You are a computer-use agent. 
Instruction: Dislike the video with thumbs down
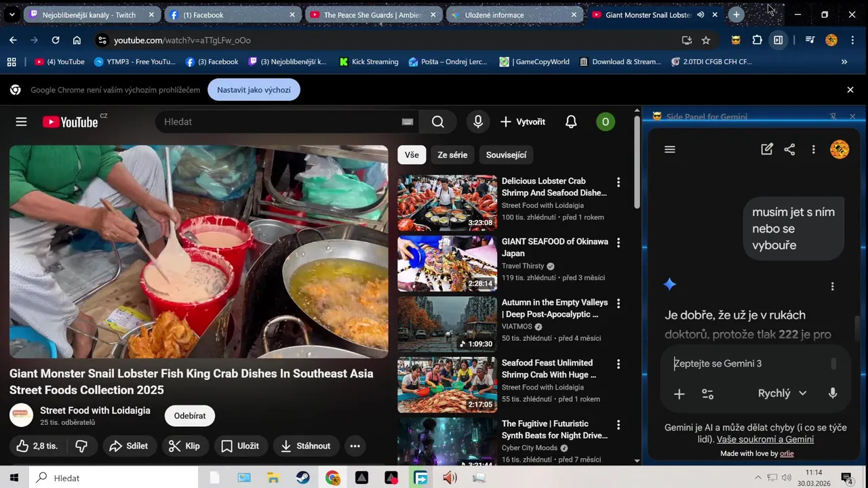81,446
